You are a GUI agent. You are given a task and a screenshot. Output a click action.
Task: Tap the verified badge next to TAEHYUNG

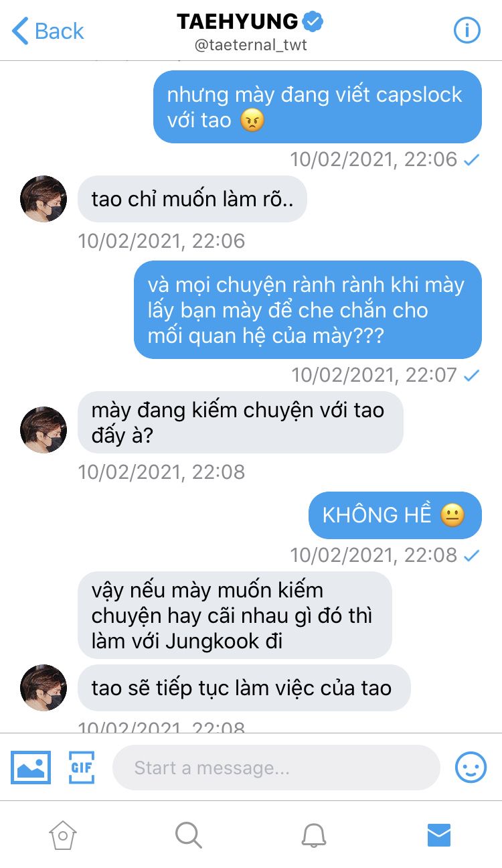(x=313, y=21)
